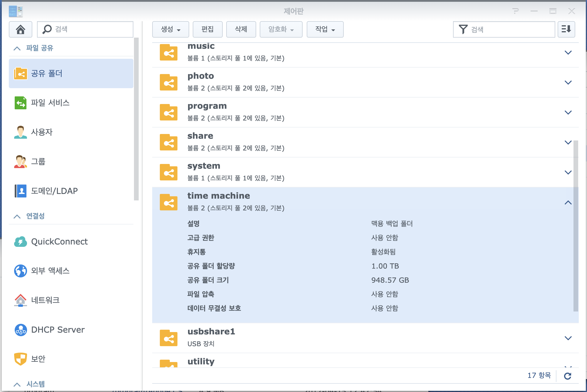Click the sort order icon button
The height and width of the screenshot is (392, 587).
pos(566,29)
